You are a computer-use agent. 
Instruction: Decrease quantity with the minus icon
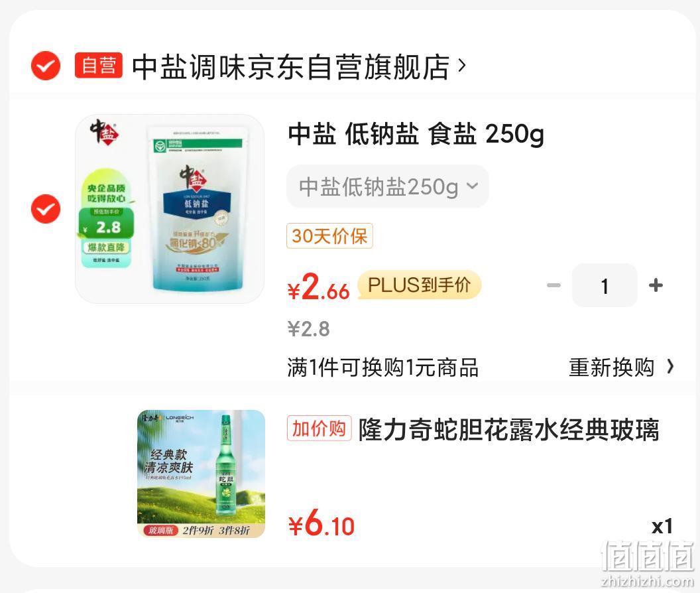click(x=554, y=285)
